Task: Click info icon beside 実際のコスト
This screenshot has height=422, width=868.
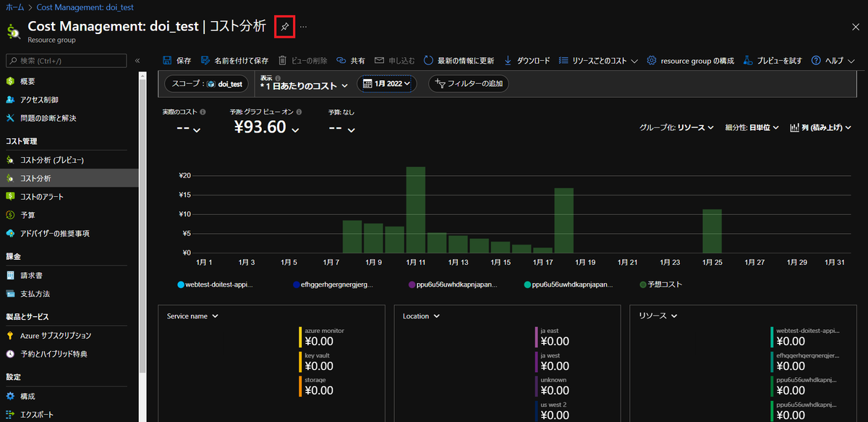Action: pyautogui.click(x=203, y=112)
